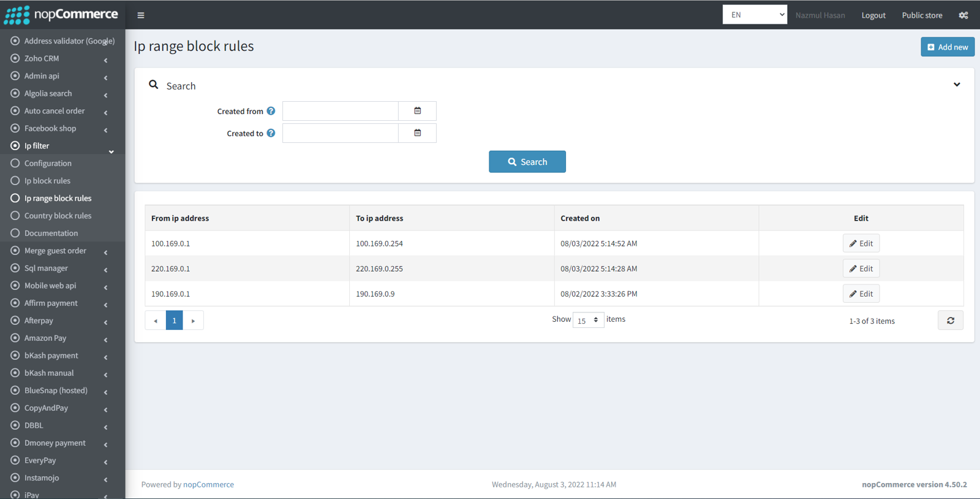Focus the Created to date field
Screen dimensions: 980x499
coord(341,133)
